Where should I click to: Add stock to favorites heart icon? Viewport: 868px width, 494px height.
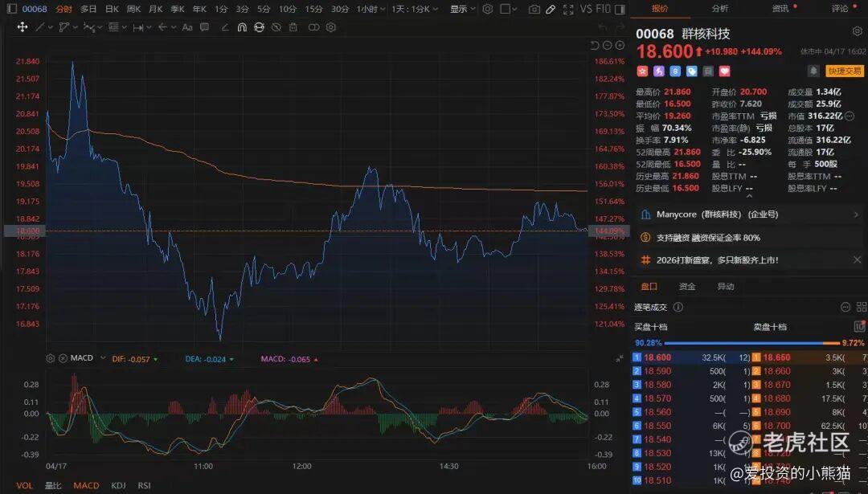point(725,71)
